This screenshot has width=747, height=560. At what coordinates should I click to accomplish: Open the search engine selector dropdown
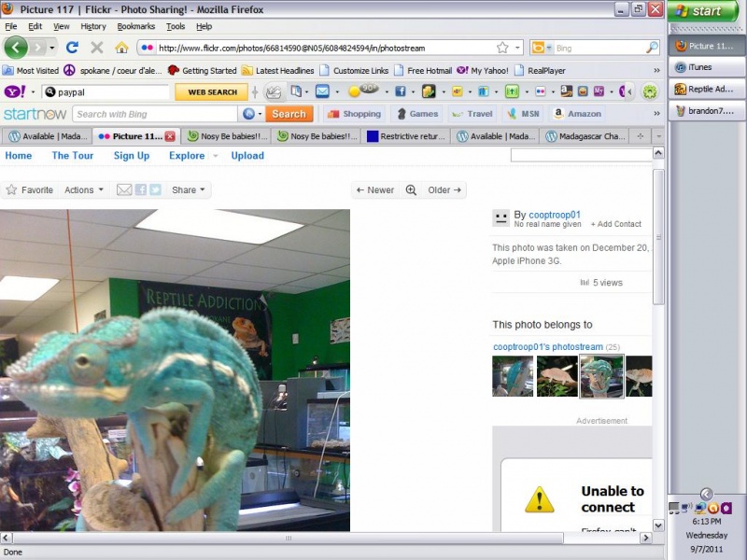[548, 48]
